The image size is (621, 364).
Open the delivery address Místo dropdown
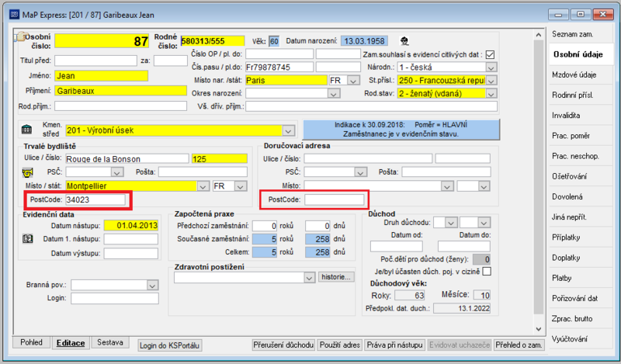click(x=447, y=186)
